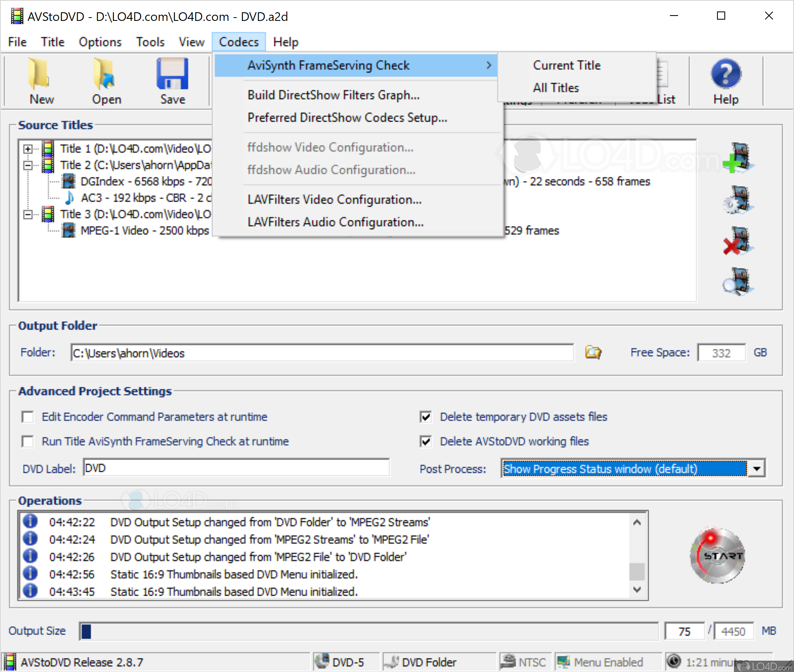Click the Open project folder icon

coord(104,74)
